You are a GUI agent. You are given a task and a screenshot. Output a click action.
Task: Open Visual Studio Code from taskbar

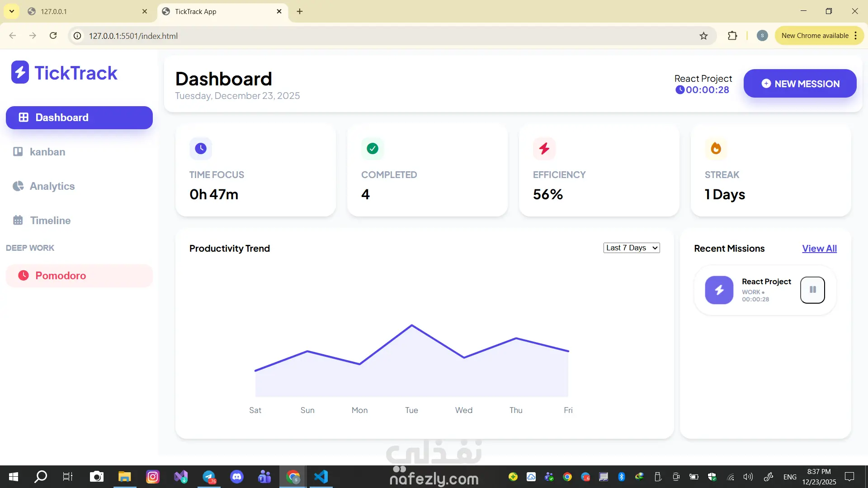(x=321, y=477)
